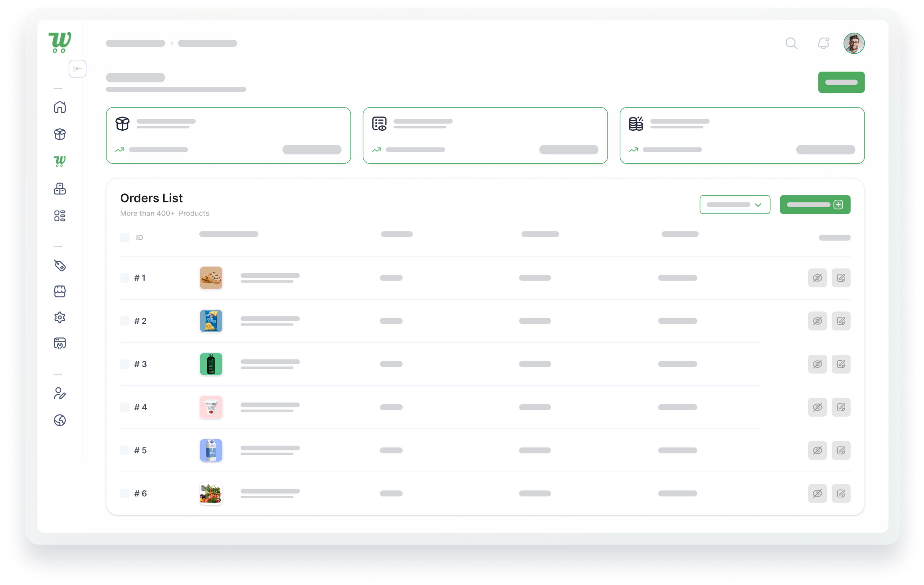Edit order # 1 with pencil icon
The height and width of the screenshot is (585, 924).
point(841,278)
